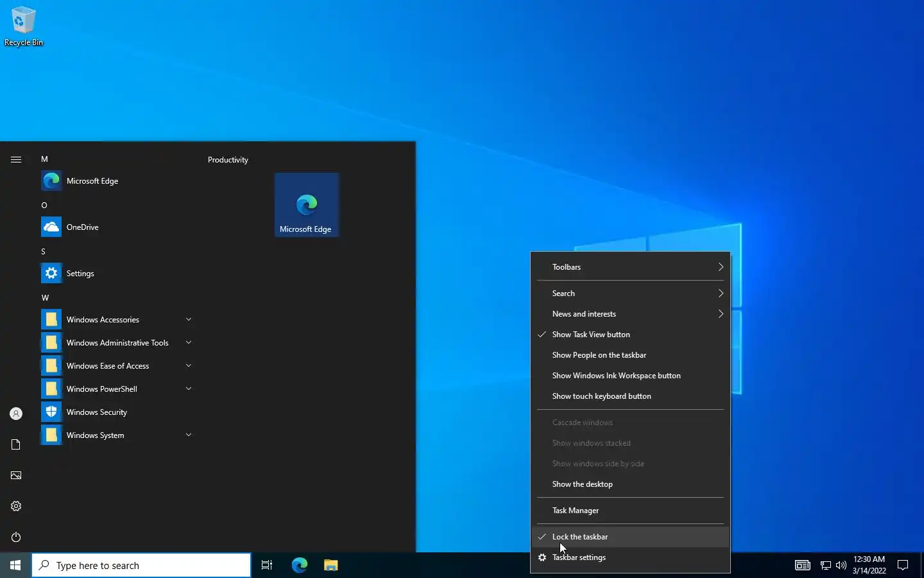Click the letter M section header
924x578 pixels.
(x=44, y=159)
